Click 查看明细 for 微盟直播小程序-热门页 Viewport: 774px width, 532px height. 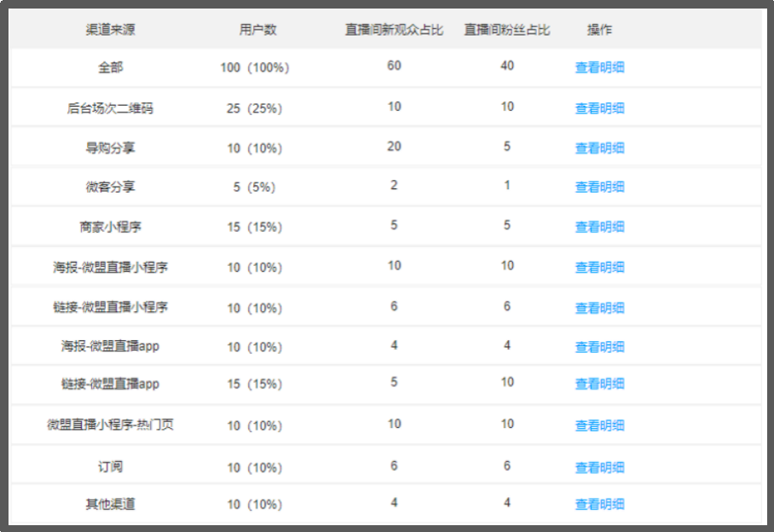599,425
